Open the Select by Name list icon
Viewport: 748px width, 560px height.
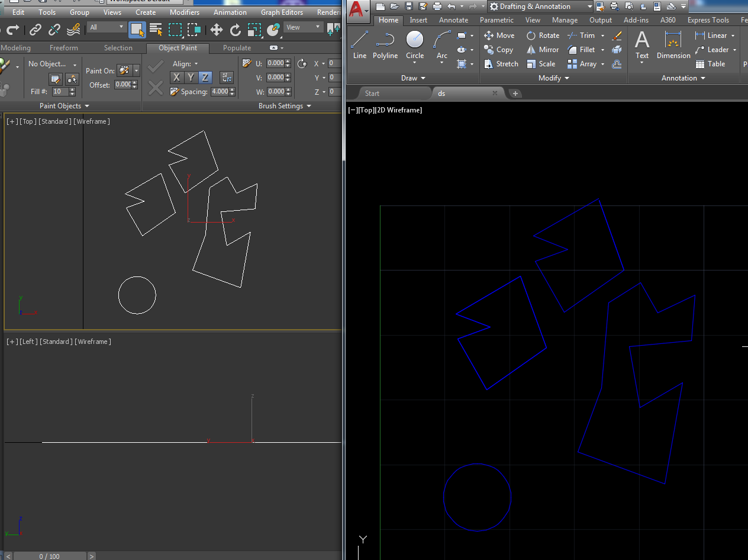click(x=156, y=29)
